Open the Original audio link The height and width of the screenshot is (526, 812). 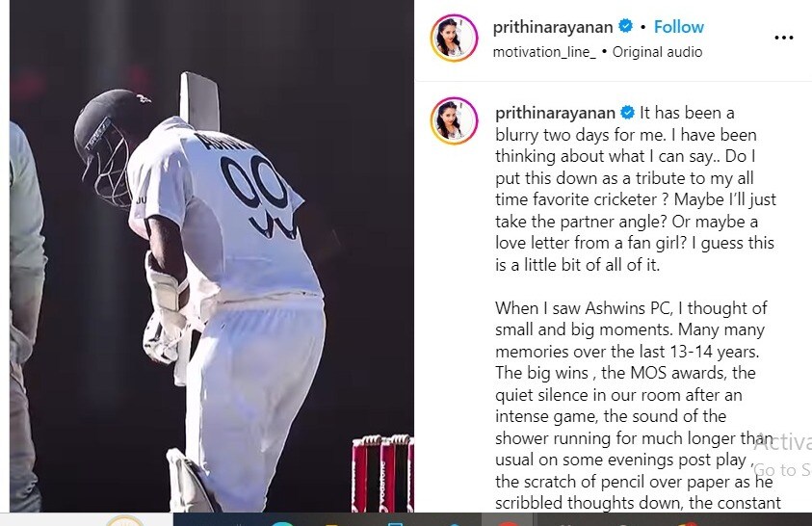657,52
